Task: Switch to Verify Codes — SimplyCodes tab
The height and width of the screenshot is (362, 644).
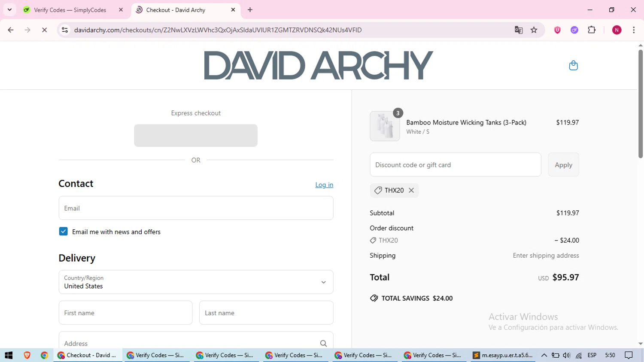Action: [74, 10]
